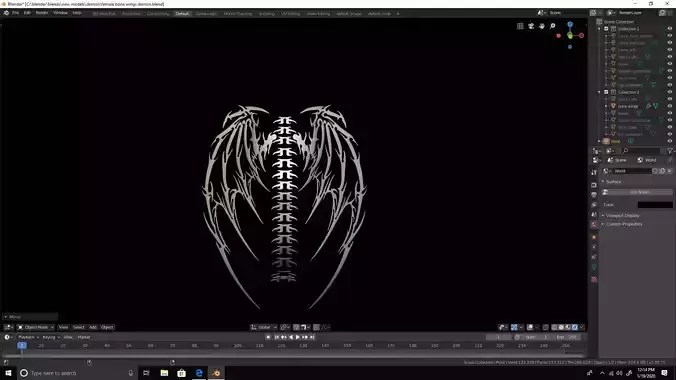The height and width of the screenshot is (380, 676).
Task: Unlink world datablock with X icon
Action: [x=670, y=171]
